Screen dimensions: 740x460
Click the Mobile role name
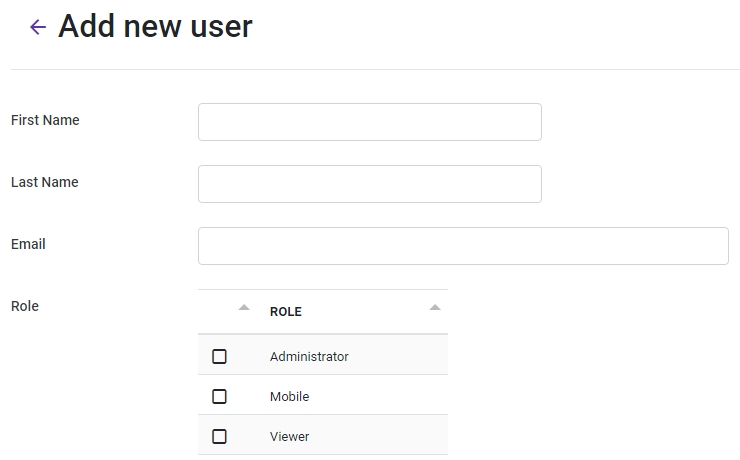tap(289, 397)
